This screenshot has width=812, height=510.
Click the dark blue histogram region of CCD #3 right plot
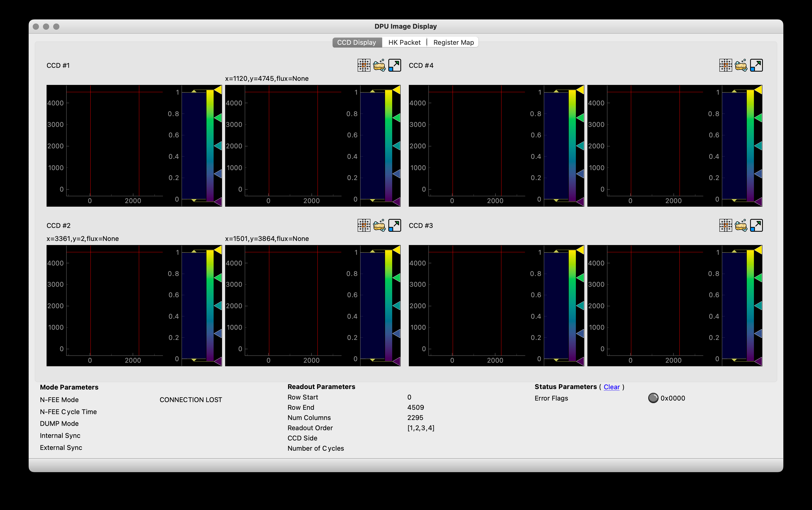coord(734,306)
